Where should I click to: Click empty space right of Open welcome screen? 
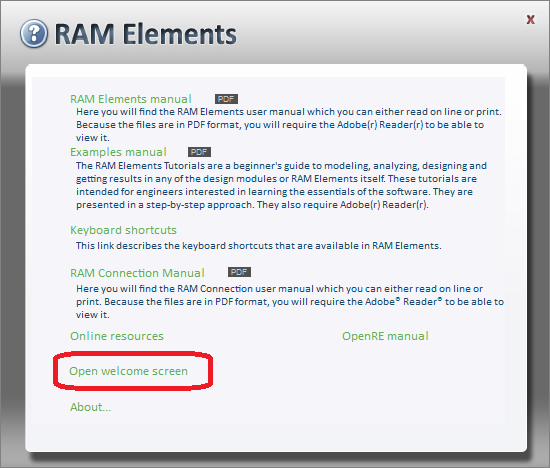click(351, 371)
